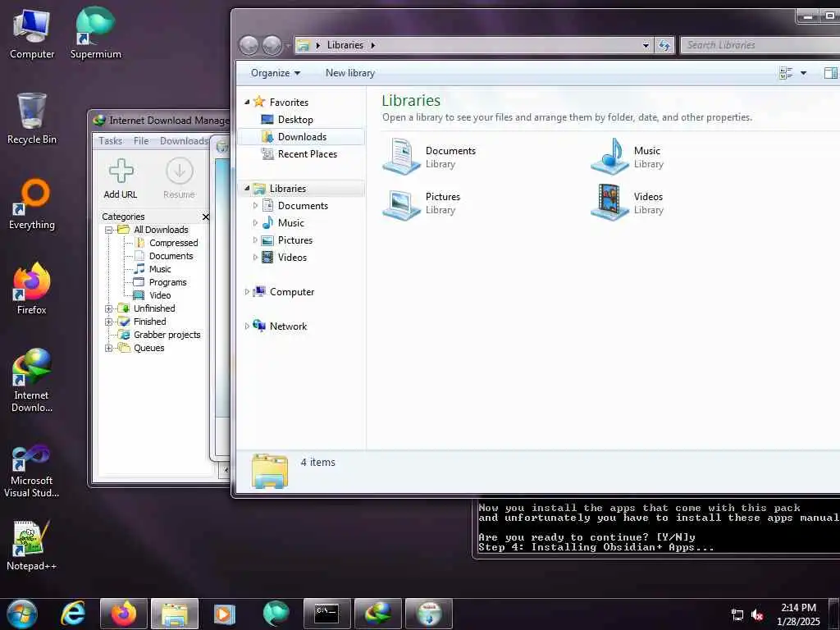Viewport: 840px width, 630px height.
Task: Show the preview pane icon
Action: 830,73
